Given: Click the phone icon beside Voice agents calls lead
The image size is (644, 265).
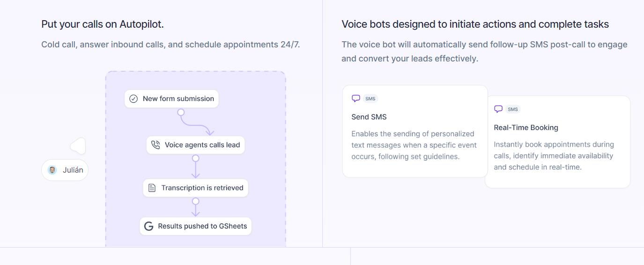Looking at the screenshot, I should [x=155, y=145].
